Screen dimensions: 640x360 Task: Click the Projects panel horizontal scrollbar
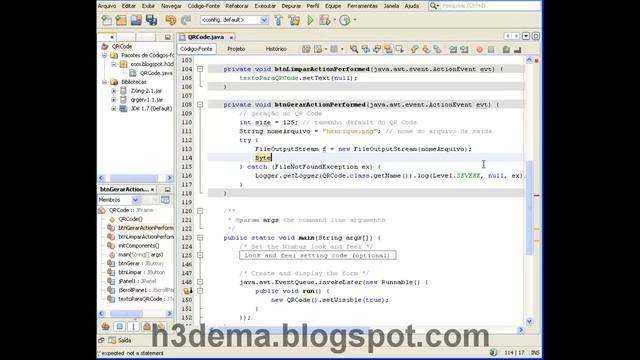pyautogui.click(x=135, y=178)
